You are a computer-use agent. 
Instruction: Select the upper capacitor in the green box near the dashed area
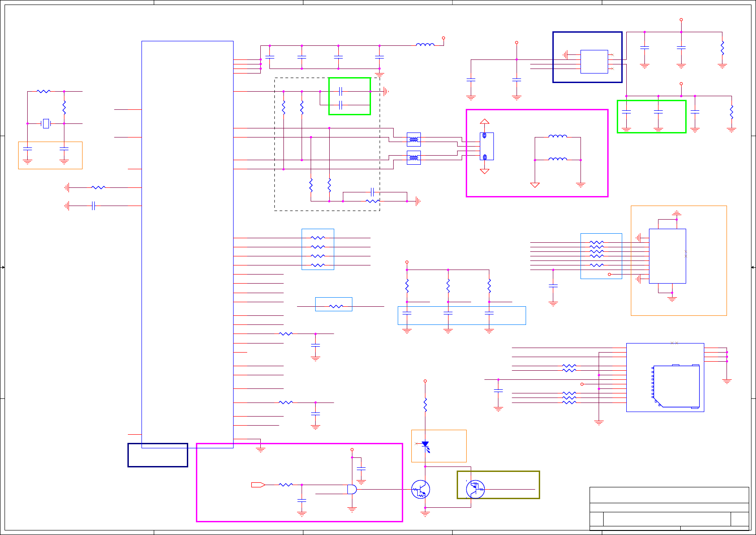tap(341, 91)
